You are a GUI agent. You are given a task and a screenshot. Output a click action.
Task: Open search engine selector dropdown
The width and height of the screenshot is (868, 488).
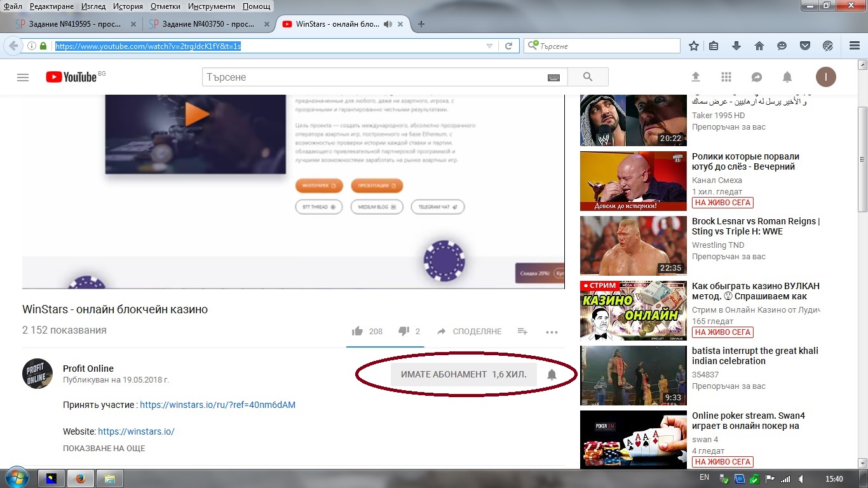532,46
